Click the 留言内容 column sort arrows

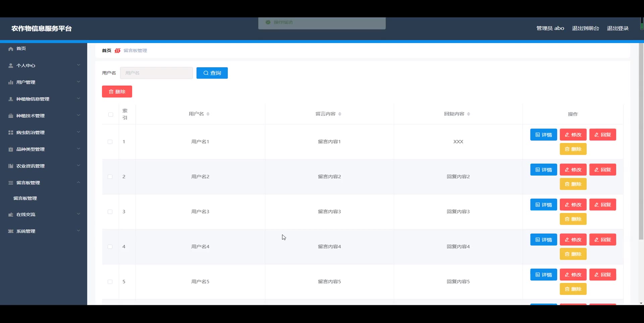[x=340, y=114]
